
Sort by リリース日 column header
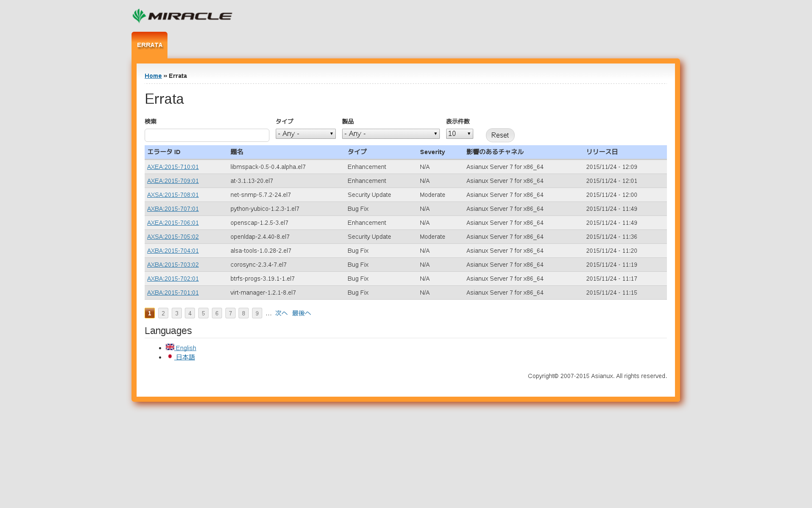(x=601, y=152)
